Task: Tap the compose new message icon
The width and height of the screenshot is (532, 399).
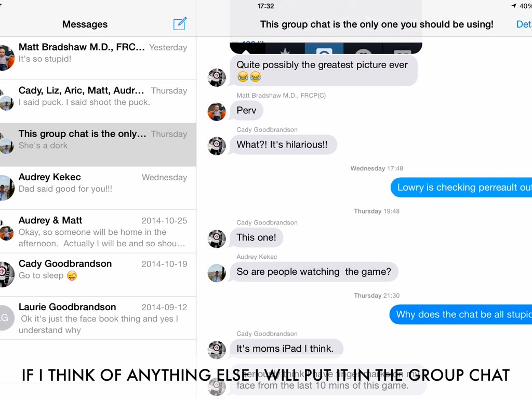Action: tap(180, 24)
